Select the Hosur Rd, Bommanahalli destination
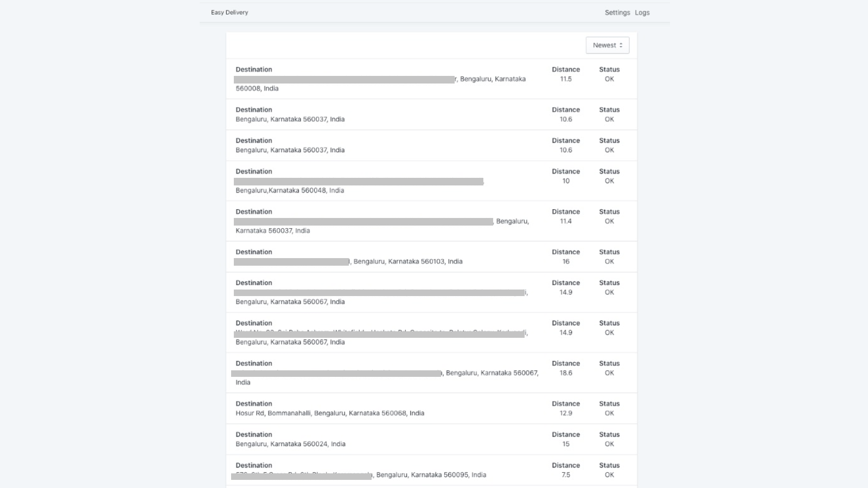Screen dimensions: 868x488 380,408
